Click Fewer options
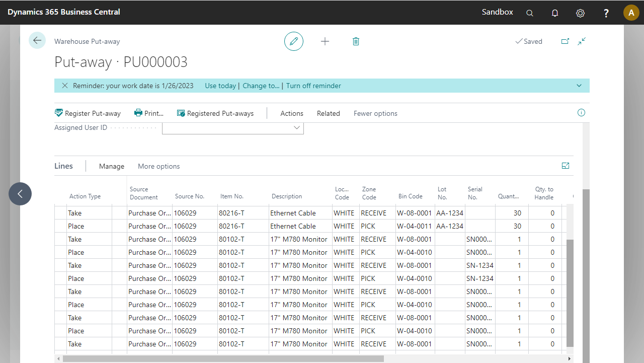This screenshot has width=644, height=363. tap(375, 113)
